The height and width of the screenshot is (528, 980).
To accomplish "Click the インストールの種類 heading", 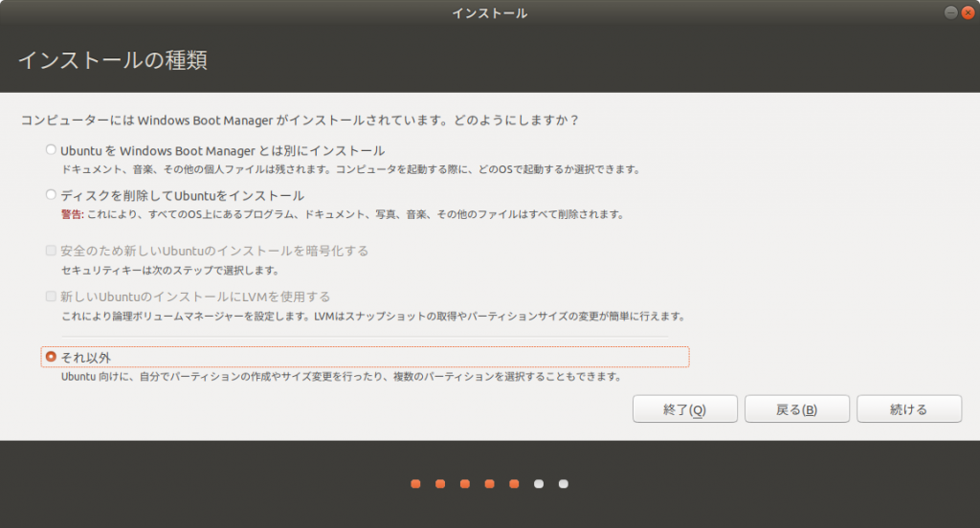I will [x=113, y=60].
